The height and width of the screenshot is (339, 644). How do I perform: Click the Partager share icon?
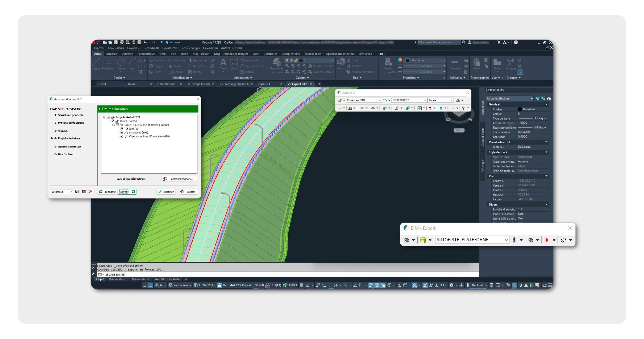(x=167, y=42)
